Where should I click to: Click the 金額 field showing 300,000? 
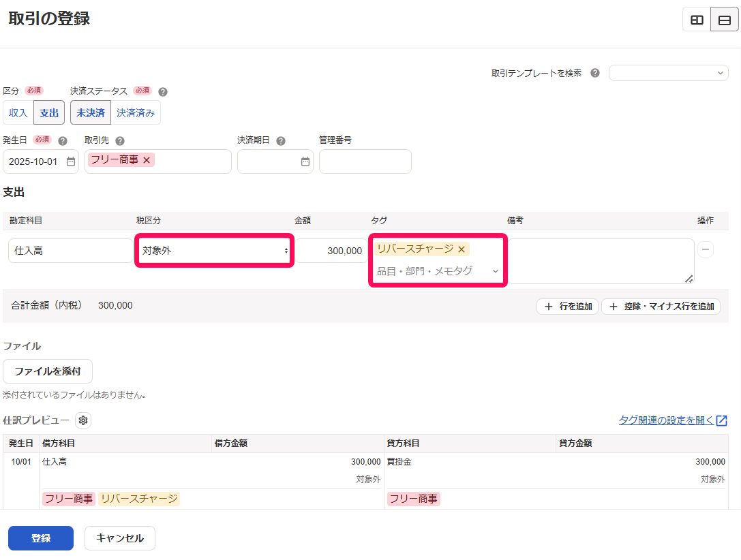pos(331,251)
